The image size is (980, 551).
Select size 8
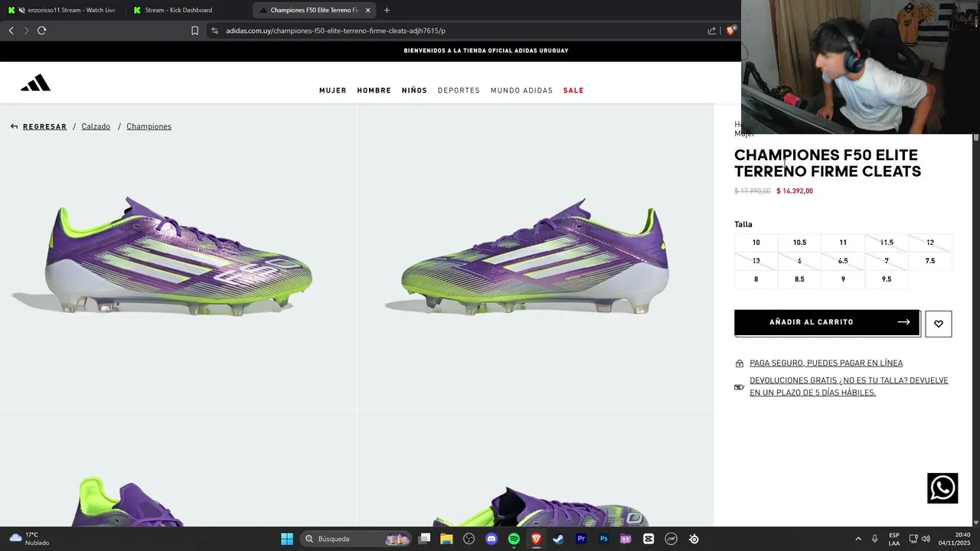tap(756, 279)
